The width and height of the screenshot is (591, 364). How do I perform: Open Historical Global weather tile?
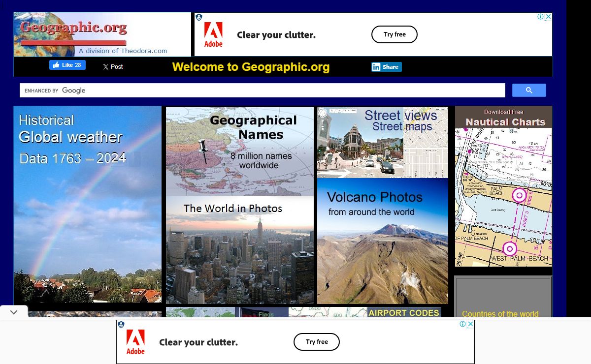pyautogui.click(x=88, y=204)
